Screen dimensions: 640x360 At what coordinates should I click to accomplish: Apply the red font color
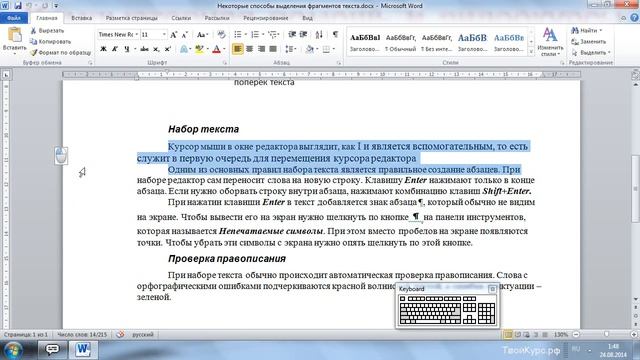(217, 49)
